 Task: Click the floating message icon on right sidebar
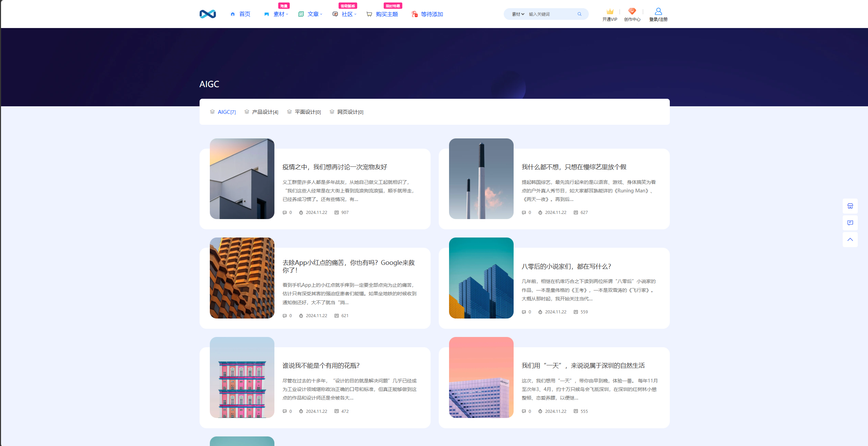pyautogui.click(x=850, y=223)
